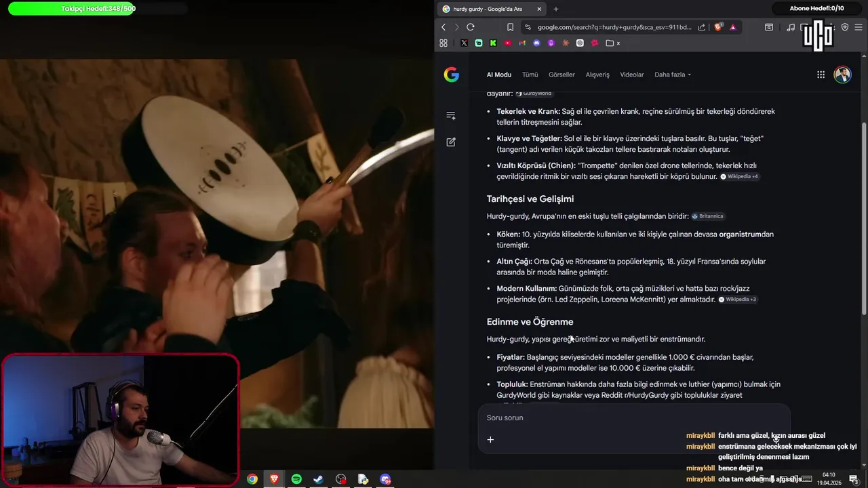Viewport: 868px width, 488px height.
Task: Reload the Google search page
Action: coord(470,27)
